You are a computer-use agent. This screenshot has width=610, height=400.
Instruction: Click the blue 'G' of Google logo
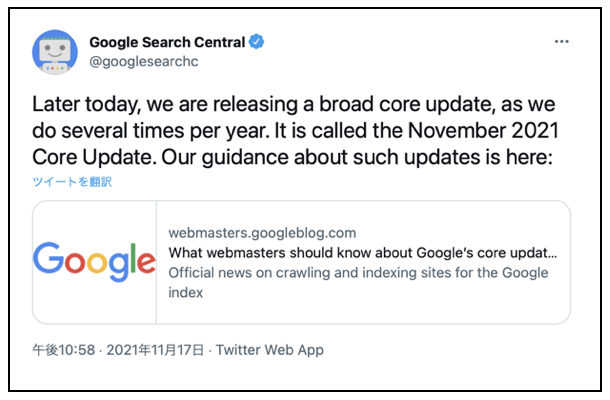46,260
